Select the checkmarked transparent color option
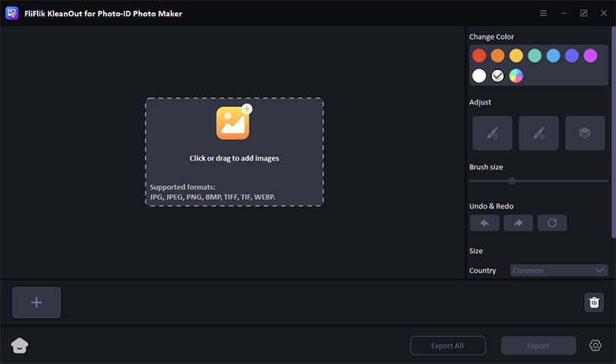616x364 pixels. pos(497,75)
